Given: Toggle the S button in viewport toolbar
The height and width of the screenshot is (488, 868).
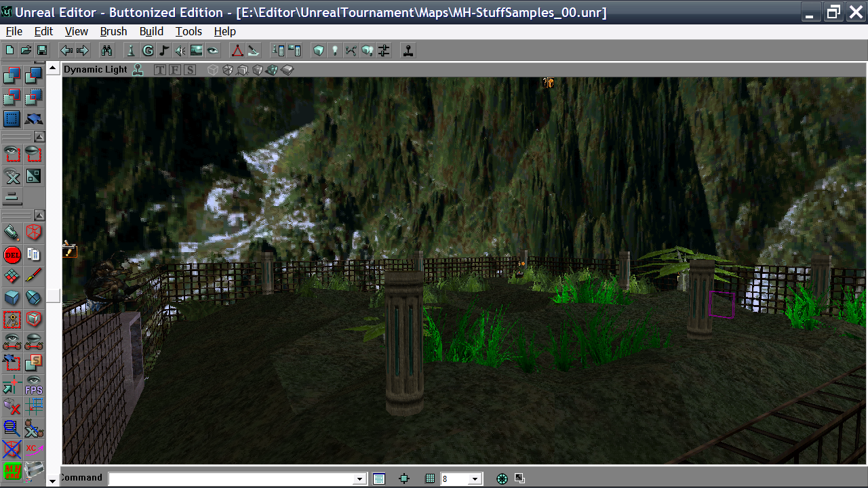Looking at the screenshot, I should tap(189, 70).
